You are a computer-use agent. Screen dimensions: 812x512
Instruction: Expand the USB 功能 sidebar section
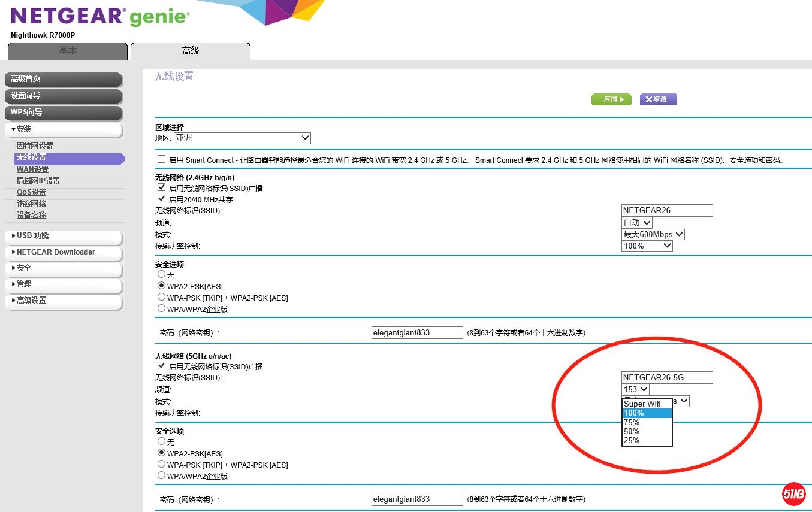[63, 236]
